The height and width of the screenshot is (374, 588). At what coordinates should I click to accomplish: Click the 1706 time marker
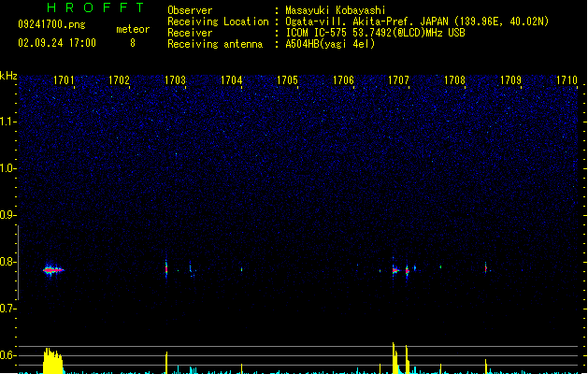click(x=343, y=80)
